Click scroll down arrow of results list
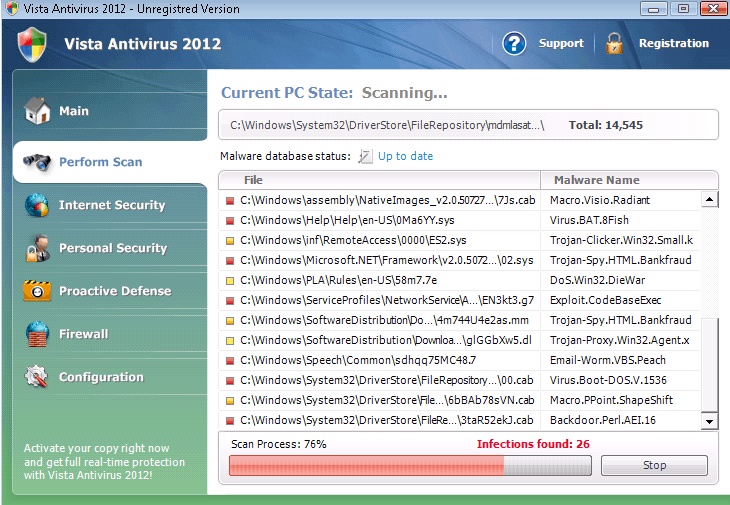This screenshot has width=730, height=505. point(709,421)
